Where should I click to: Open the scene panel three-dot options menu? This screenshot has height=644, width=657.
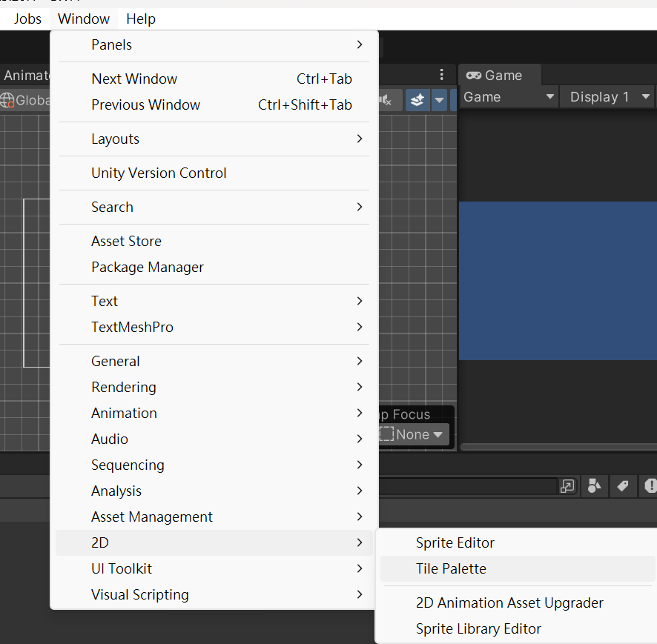pos(442,75)
